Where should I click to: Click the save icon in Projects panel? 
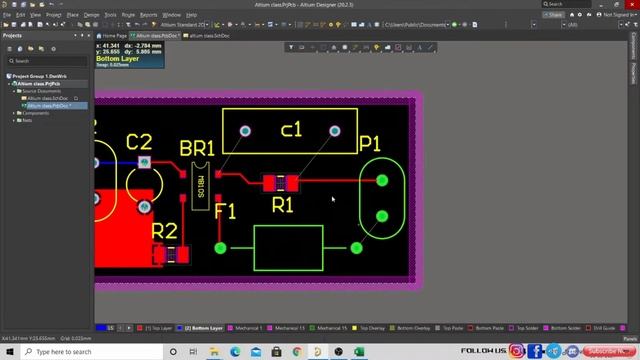(x=9, y=49)
